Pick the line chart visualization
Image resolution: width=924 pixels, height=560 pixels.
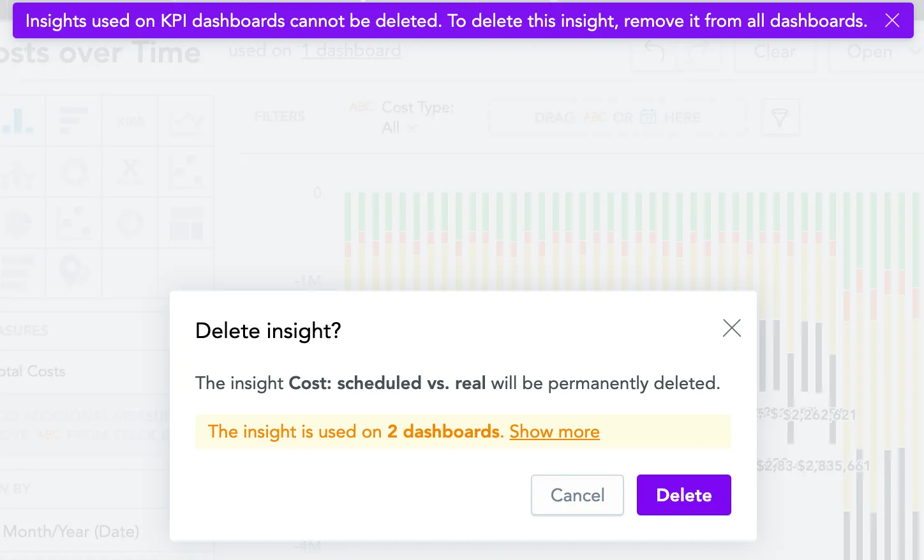click(x=186, y=120)
